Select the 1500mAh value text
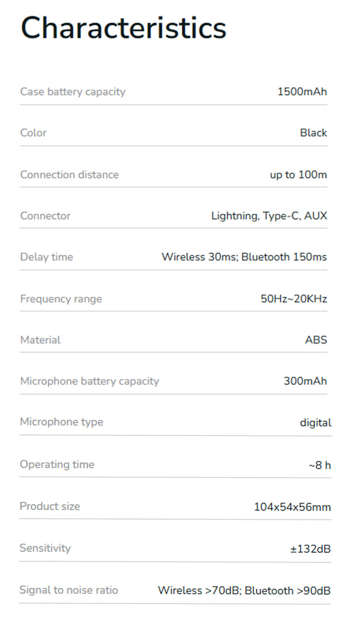 coord(302,92)
